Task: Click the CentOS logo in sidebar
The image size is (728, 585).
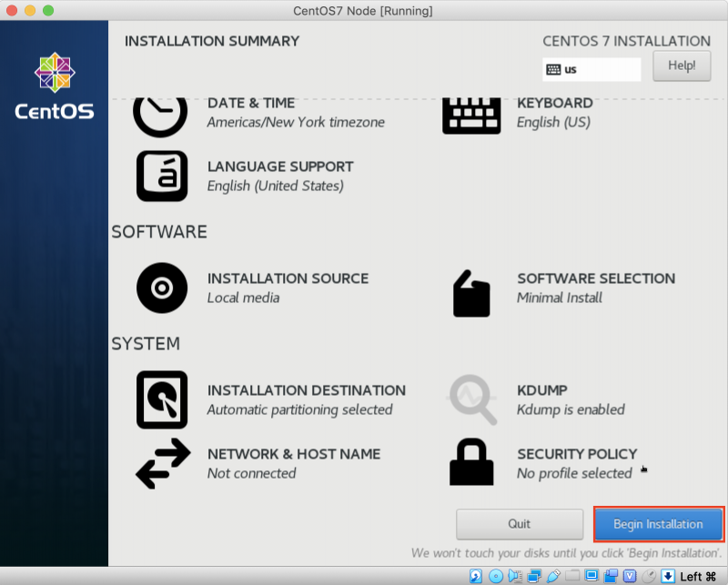Action: point(55,86)
